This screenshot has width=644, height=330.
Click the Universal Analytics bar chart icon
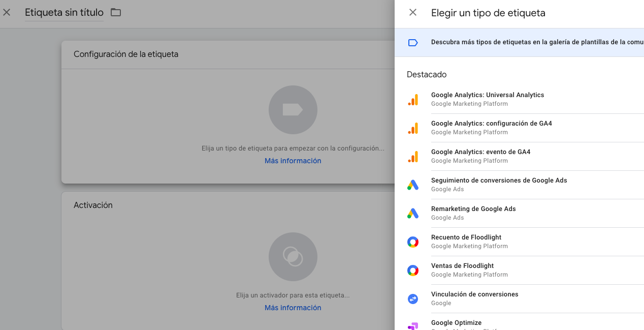click(x=413, y=100)
